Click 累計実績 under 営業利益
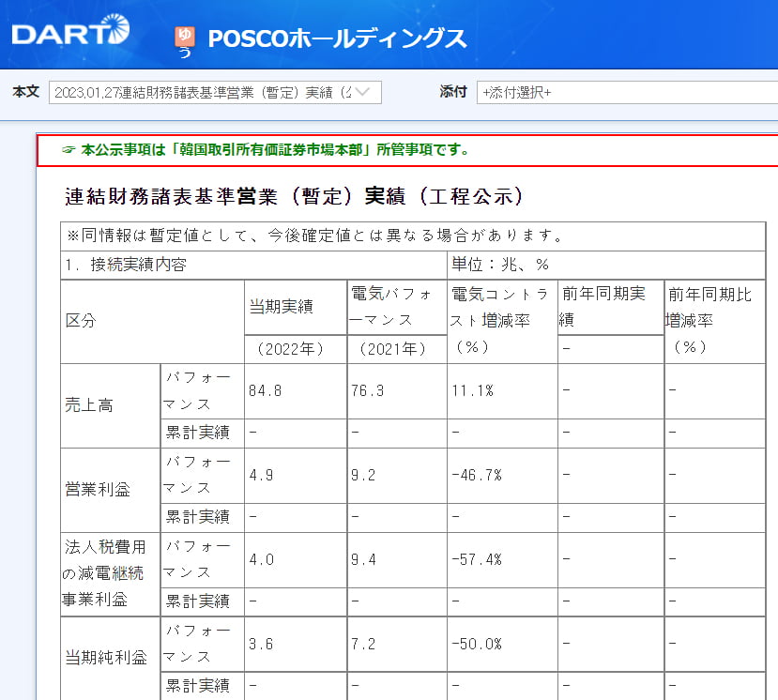 (197, 517)
